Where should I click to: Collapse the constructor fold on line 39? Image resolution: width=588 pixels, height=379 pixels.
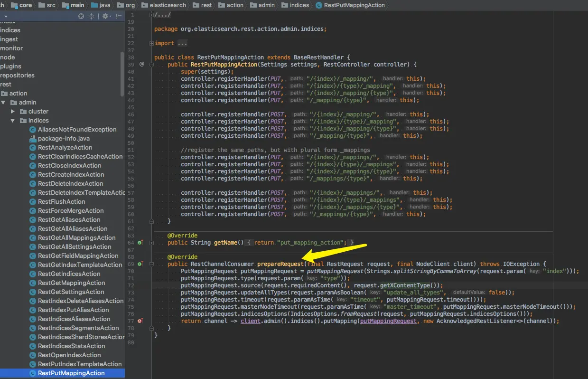coord(151,64)
